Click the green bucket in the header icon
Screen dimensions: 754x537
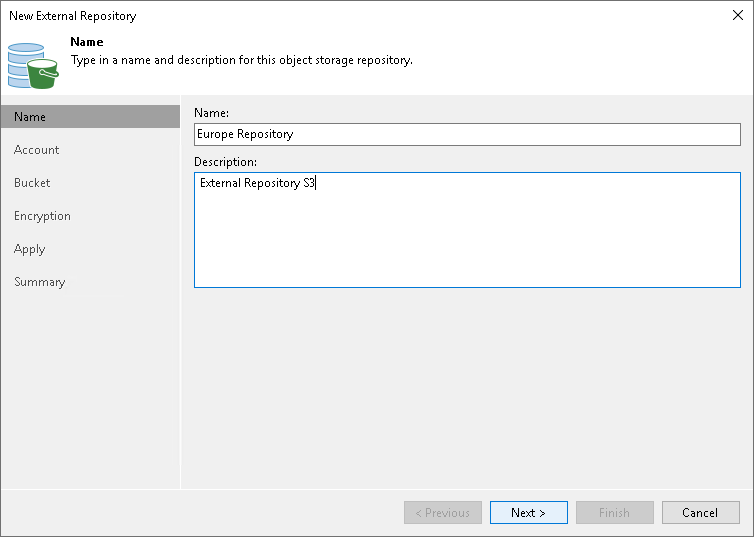click(x=43, y=73)
